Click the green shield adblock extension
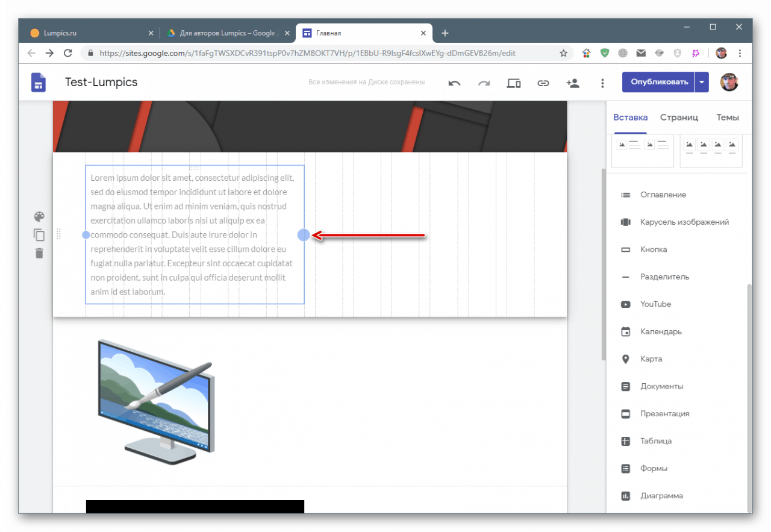The image size is (771, 532). (605, 53)
